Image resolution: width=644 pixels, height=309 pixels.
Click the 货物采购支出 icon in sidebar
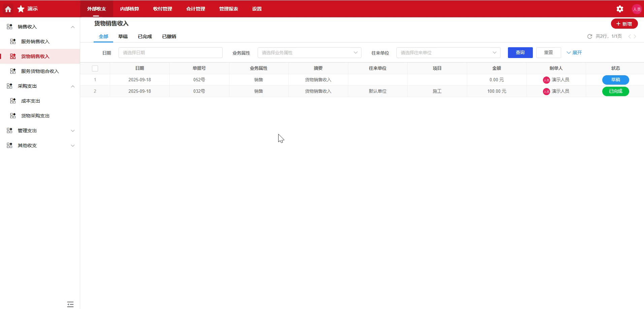click(13, 115)
